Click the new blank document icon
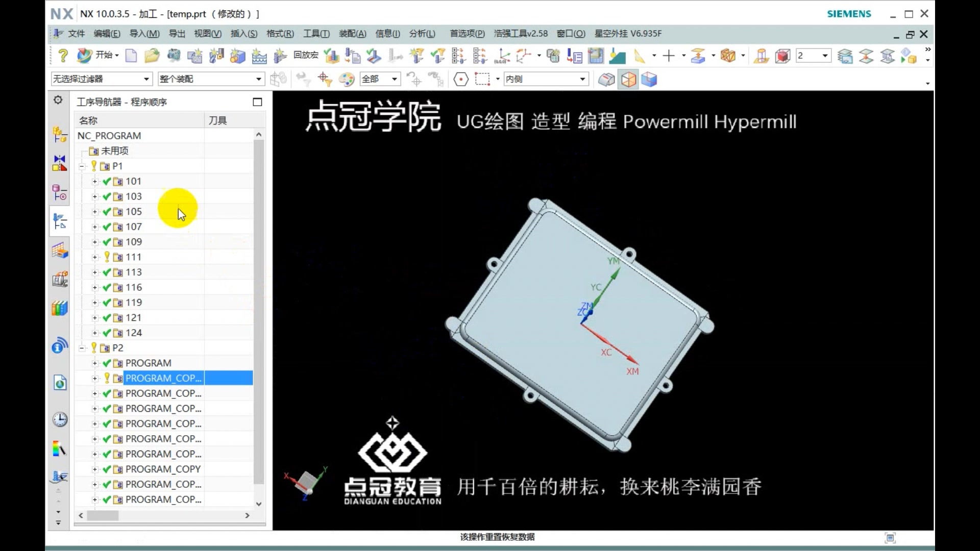This screenshot has height=551, width=980. point(131,55)
